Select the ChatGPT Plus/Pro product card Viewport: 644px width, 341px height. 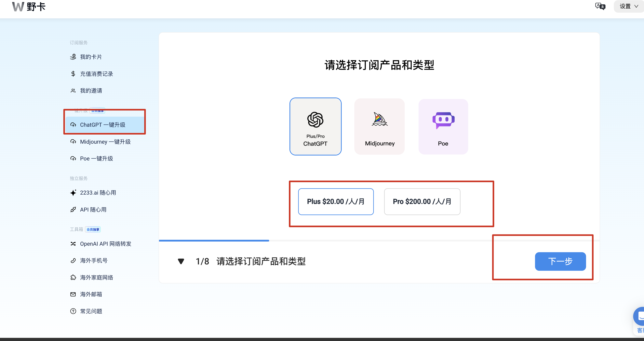pyautogui.click(x=315, y=126)
